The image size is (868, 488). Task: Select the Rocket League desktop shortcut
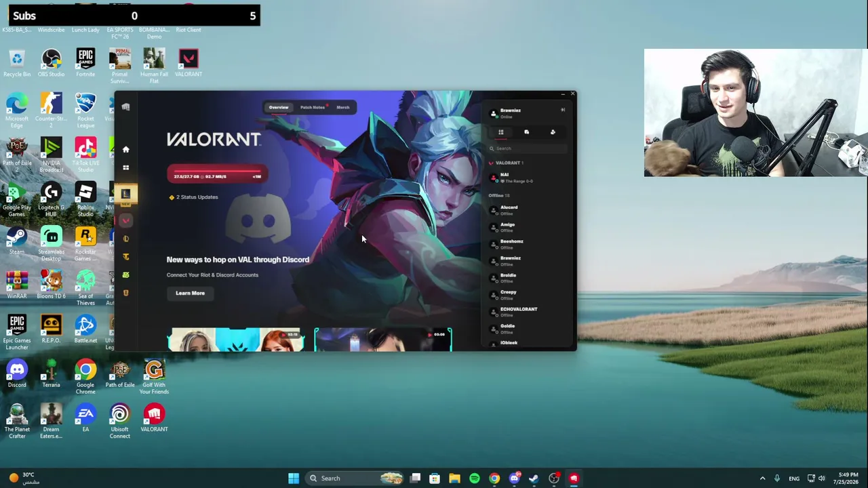(85, 110)
